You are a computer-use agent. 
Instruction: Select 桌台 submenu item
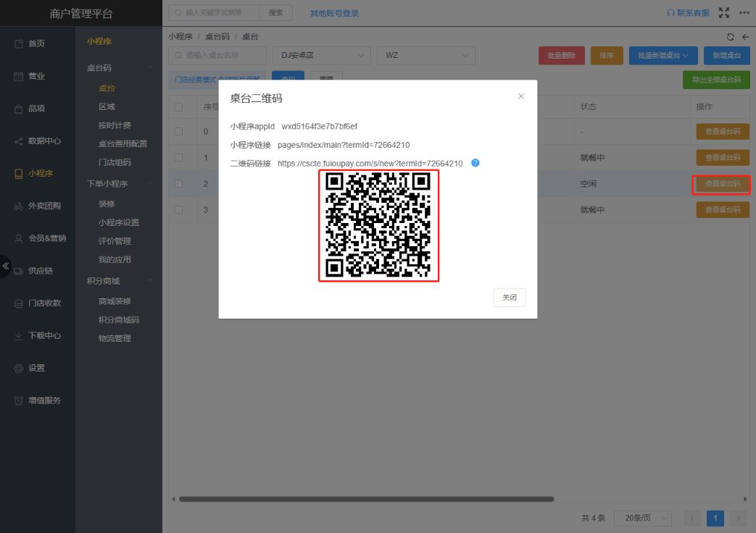pyautogui.click(x=107, y=88)
